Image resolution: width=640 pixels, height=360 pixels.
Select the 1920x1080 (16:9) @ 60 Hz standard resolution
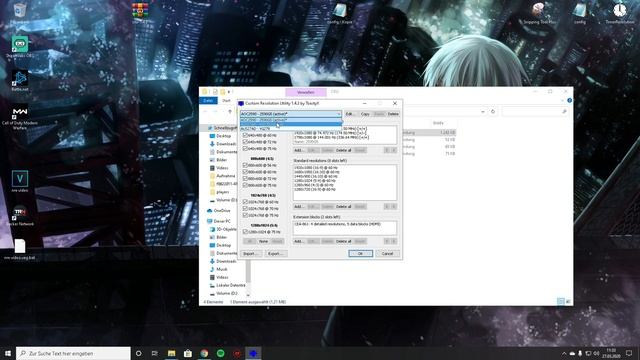(x=316, y=168)
